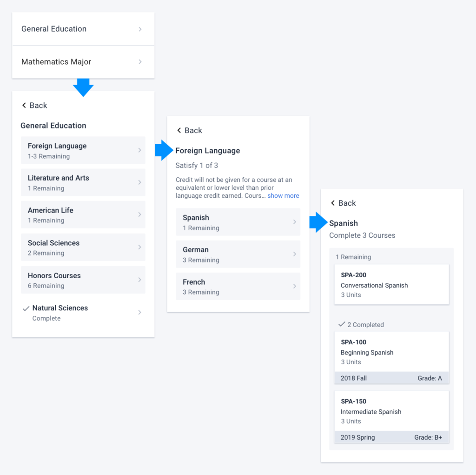Expand the Honors Courses requirement
This screenshot has height=475, width=476.
83,280
